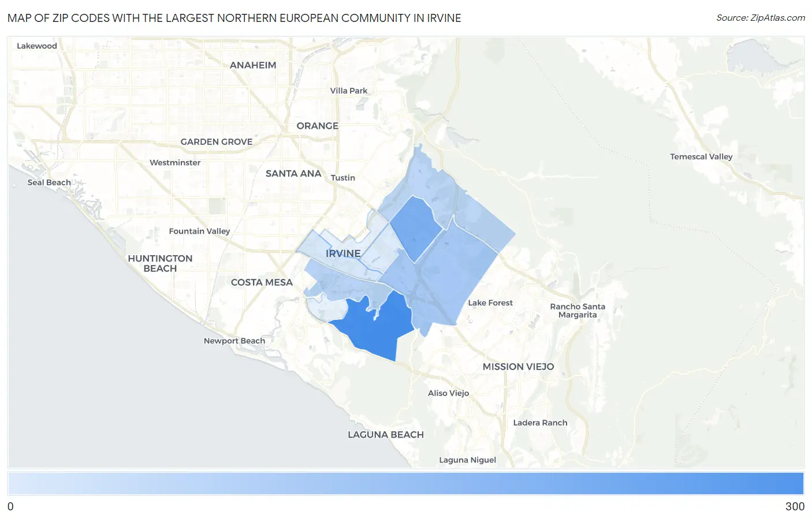Click the Villa Park label
Image resolution: width=812 pixels, height=519 pixels.
(349, 91)
